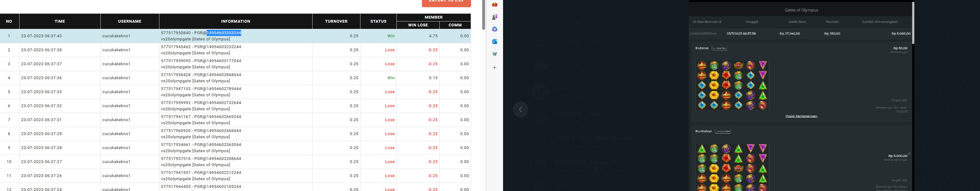This screenshot has height=191, width=980.
Task: Click the Putaran spin symbol grid
Action: click(x=732, y=85)
